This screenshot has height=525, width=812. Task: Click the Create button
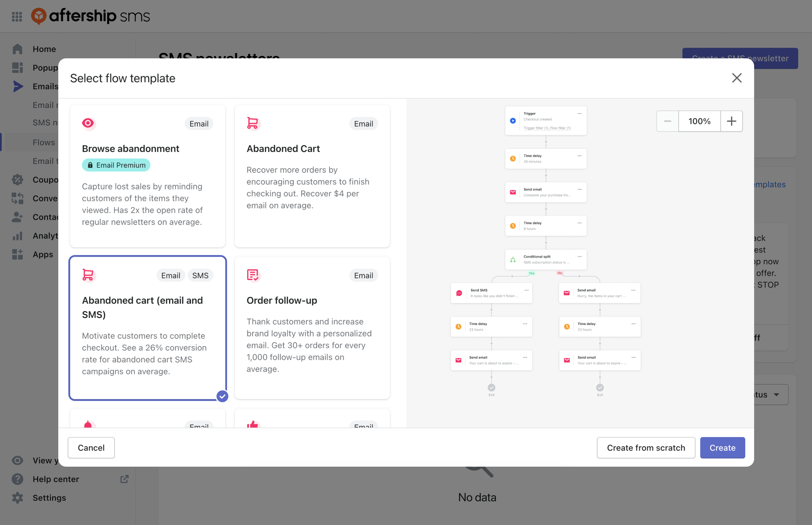pos(722,447)
